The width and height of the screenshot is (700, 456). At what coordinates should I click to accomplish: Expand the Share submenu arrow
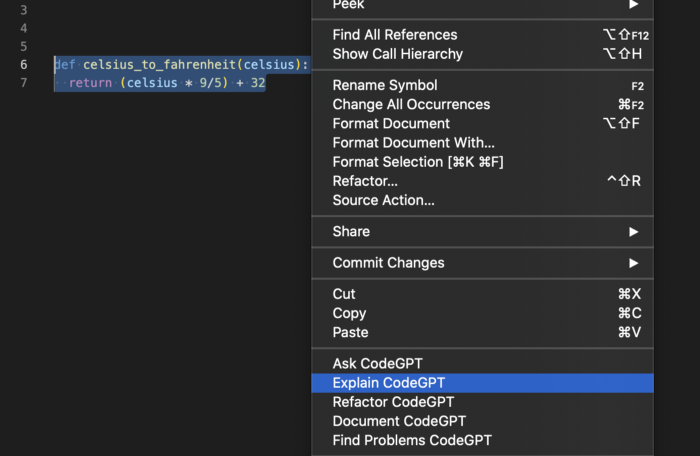point(633,232)
